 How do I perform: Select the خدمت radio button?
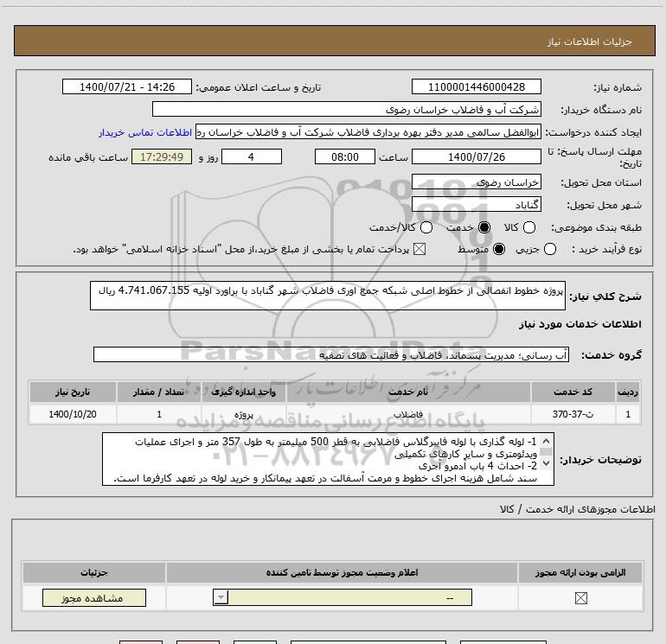tap(483, 227)
